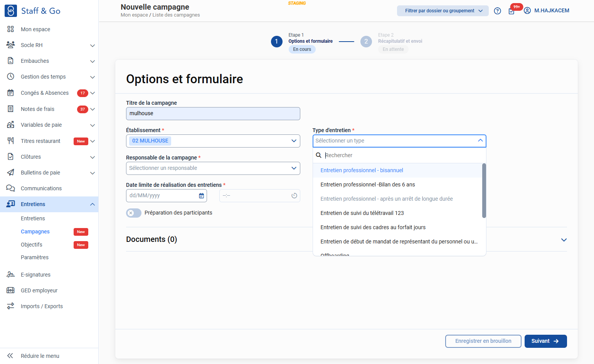The width and height of the screenshot is (594, 364).
Task: Click the Socle RH people icon
Action: (x=11, y=45)
